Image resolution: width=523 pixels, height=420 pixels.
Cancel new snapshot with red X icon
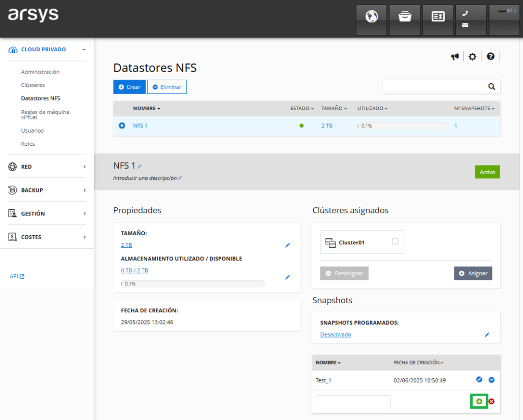point(492,401)
